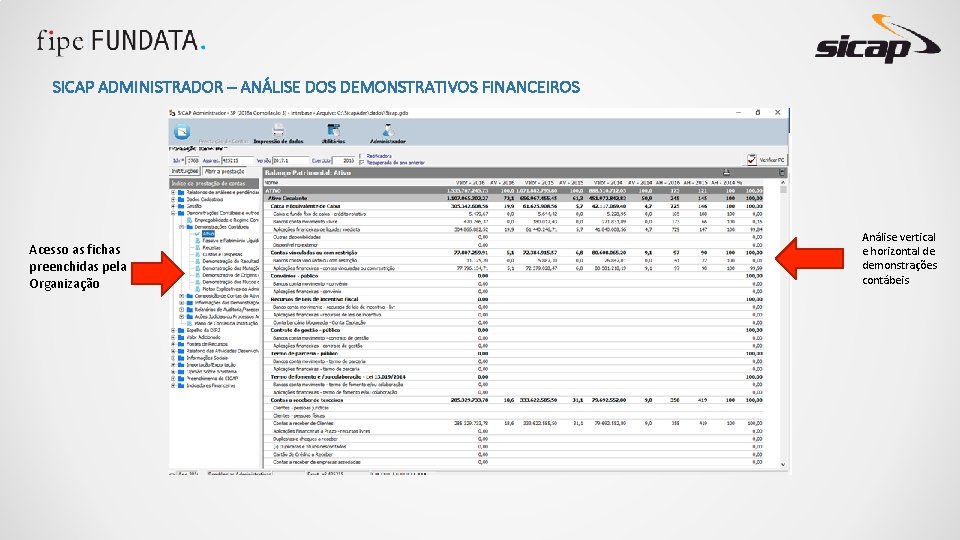Click the Exercício input field
Image resolution: width=960 pixels, height=540 pixels.
(x=344, y=160)
